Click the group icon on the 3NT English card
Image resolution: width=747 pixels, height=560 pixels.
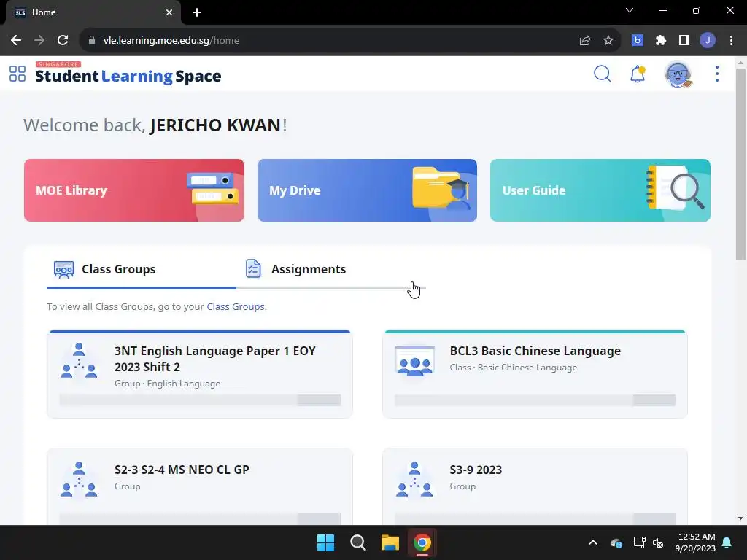[x=79, y=360]
